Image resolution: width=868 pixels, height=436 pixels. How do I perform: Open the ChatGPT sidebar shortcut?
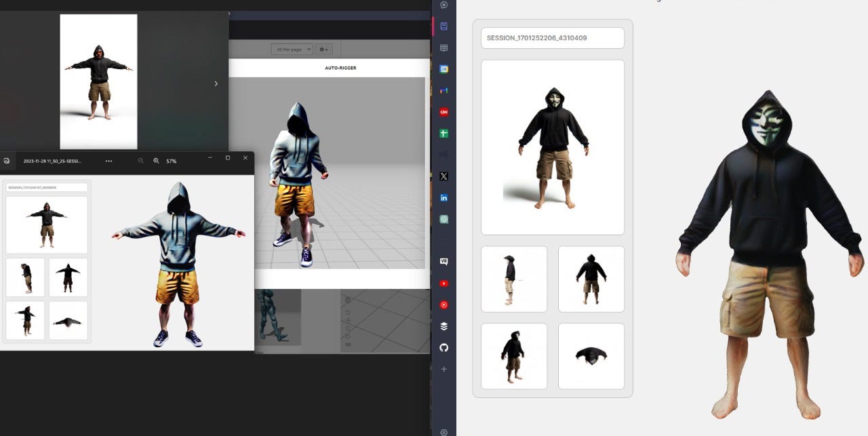click(x=444, y=220)
